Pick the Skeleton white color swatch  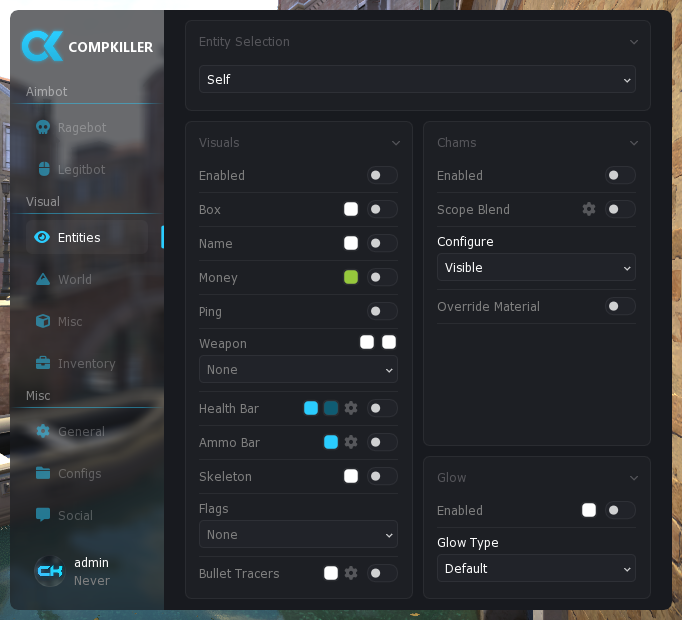point(351,476)
